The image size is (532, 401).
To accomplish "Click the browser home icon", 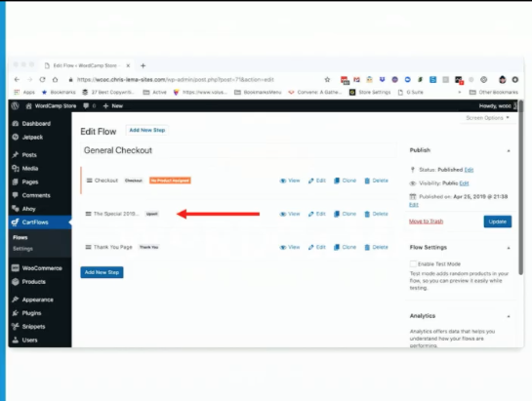I will pos(55,79).
